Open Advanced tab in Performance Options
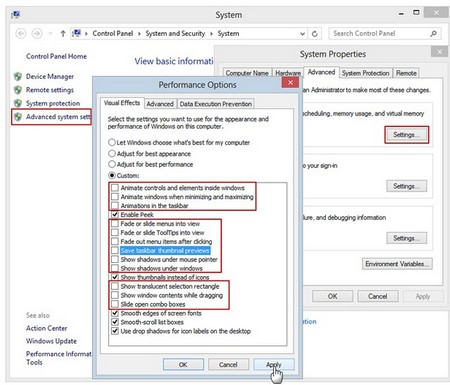Image resolution: width=450 pixels, height=385 pixels. pyautogui.click(x=160, y=104)
